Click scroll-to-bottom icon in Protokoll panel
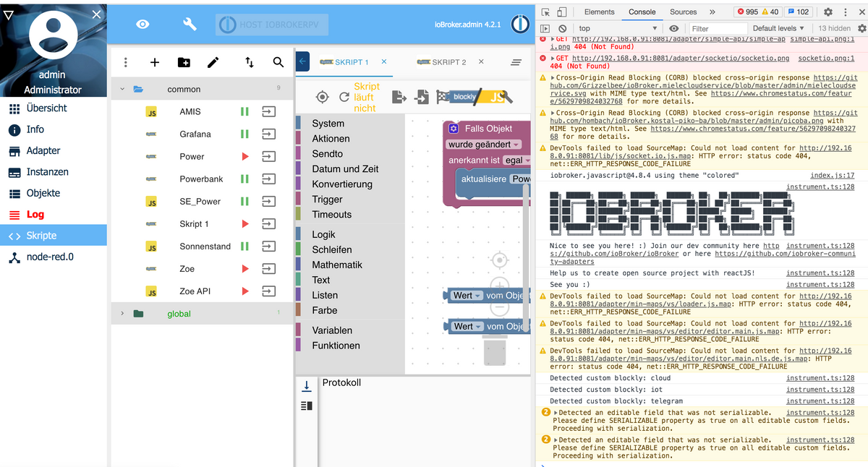The height and width of the screenshot is (467, 868). point(306,386)
